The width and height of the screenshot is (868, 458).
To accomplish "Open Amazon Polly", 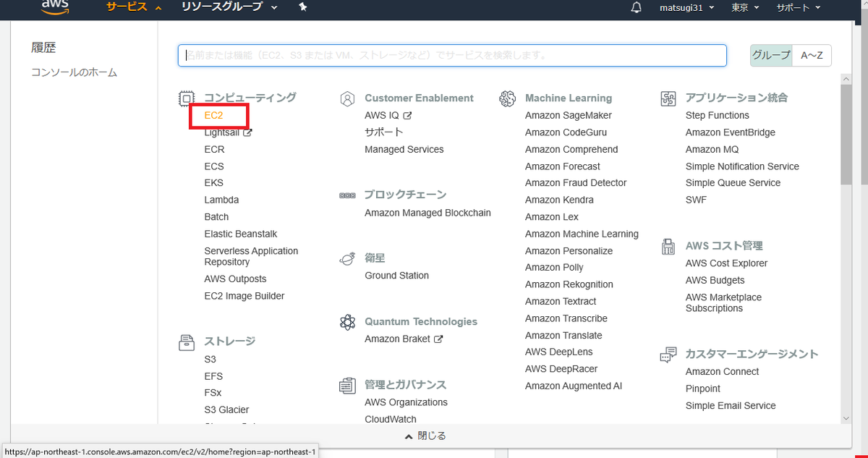I will pyautogui.click(x=554, y=267).
